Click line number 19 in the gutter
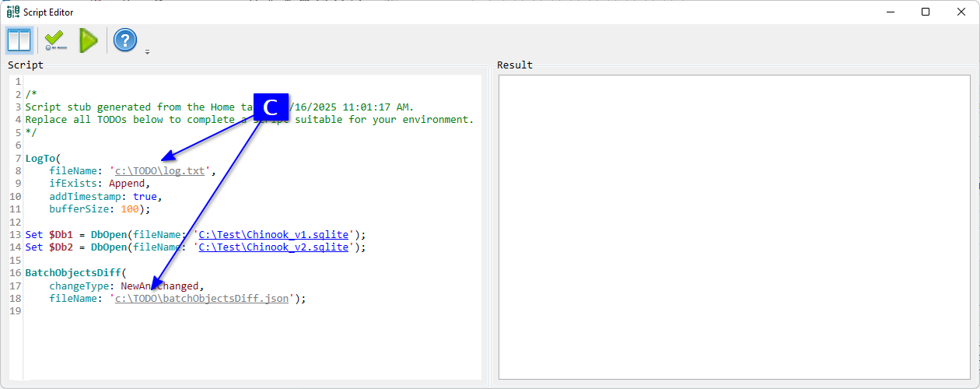This screenshot has width=980, height=389. pyautogui.click(x=15, y=310)
